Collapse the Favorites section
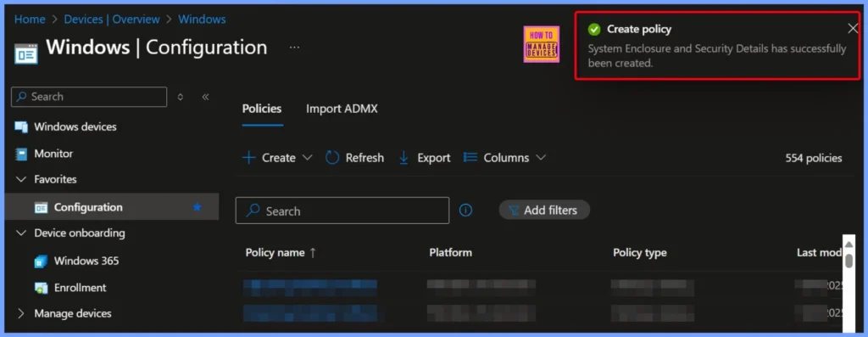This screenshot has width=868, height=337. click(x=21, y=180)
